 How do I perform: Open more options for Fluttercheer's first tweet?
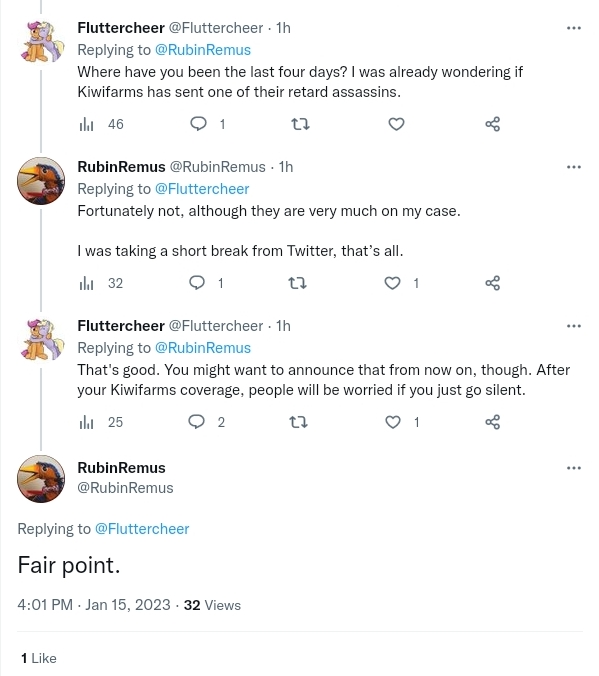[574, 28]
